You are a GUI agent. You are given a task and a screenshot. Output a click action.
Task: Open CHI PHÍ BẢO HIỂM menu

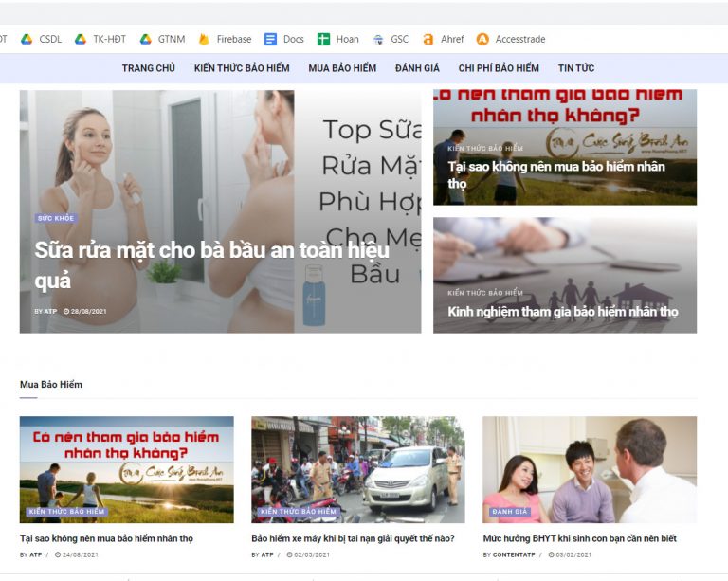499,68
